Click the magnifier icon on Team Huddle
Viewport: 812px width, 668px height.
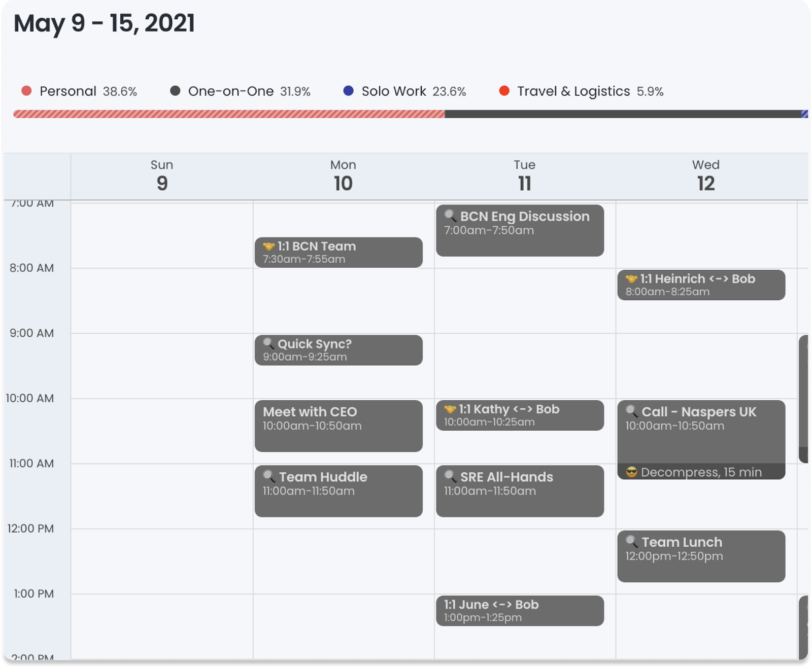click(x=269, y=476)
